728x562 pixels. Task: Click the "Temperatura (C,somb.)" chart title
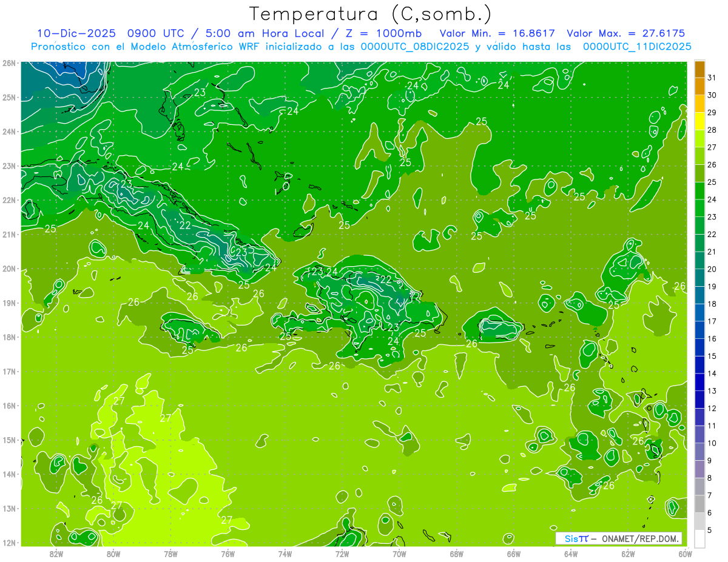tap(370, 14)
